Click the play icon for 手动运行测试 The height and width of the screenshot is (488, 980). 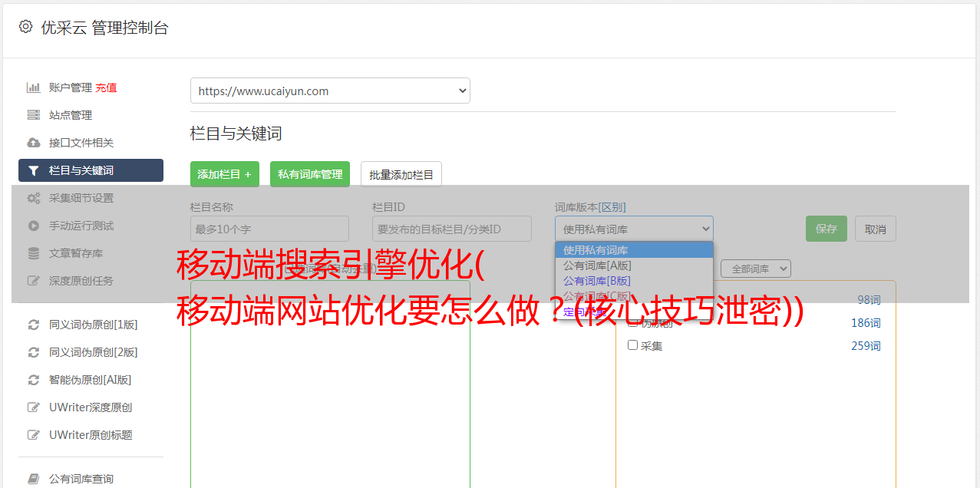[x=33, y=226]
